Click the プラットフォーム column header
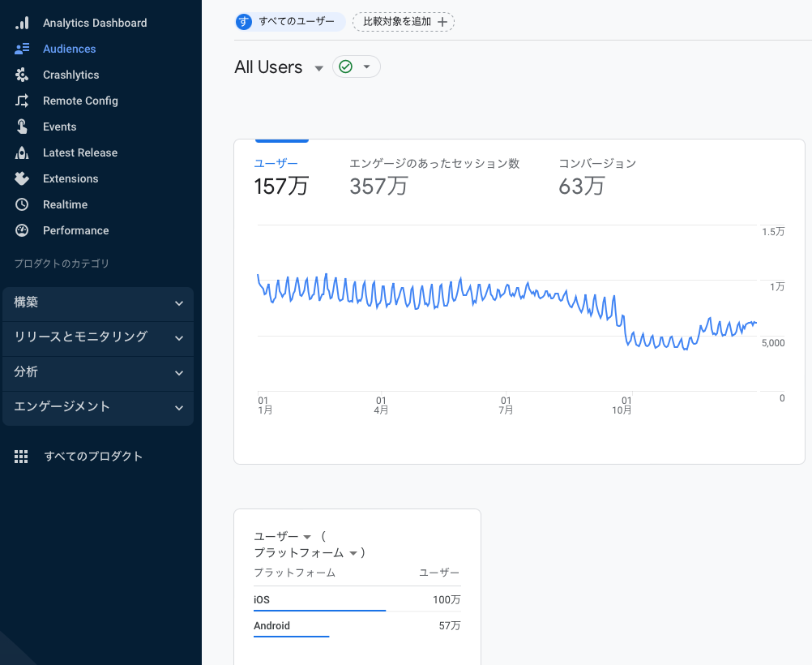The image size is (812, 665). (x=295, y=573)
